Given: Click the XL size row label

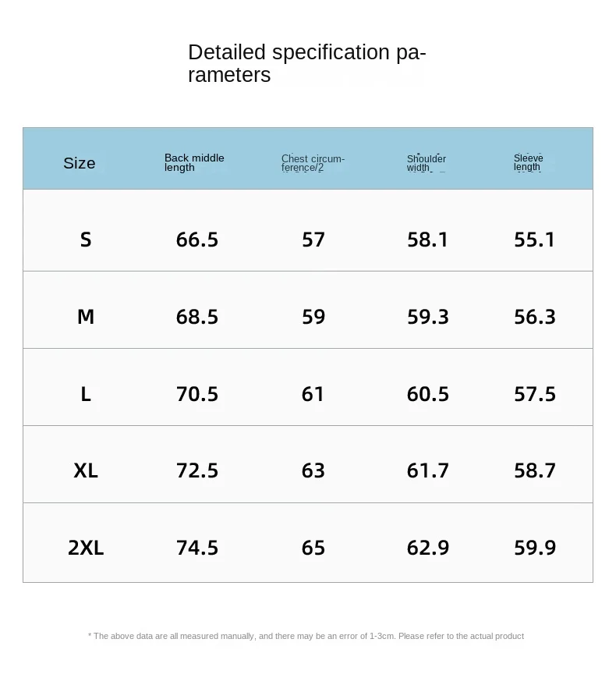Looking at the screenshot, I should (86, 470).
